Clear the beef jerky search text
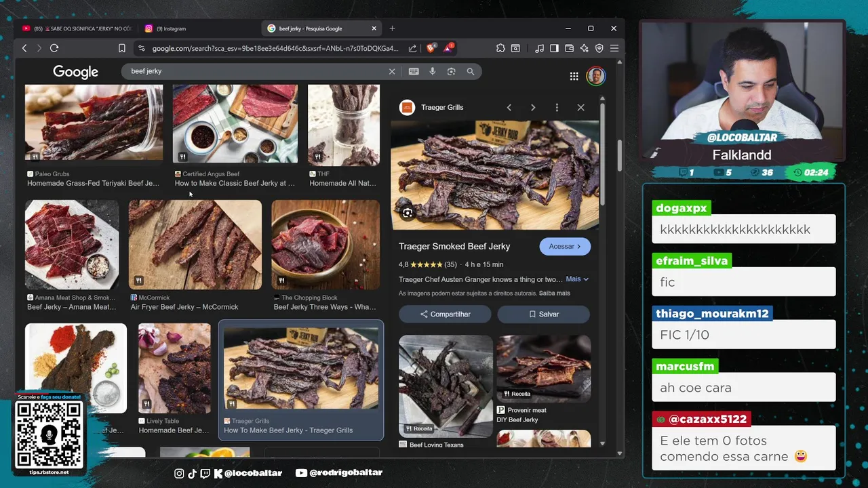 click(391, 71)
